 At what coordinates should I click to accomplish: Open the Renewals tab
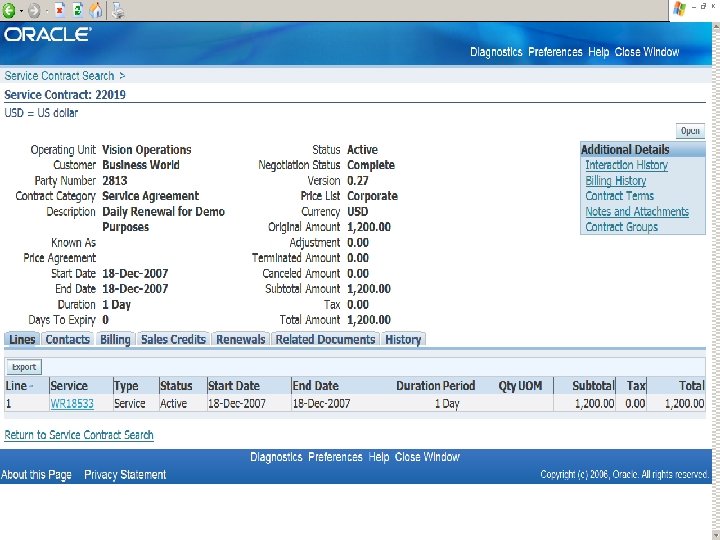241,339
